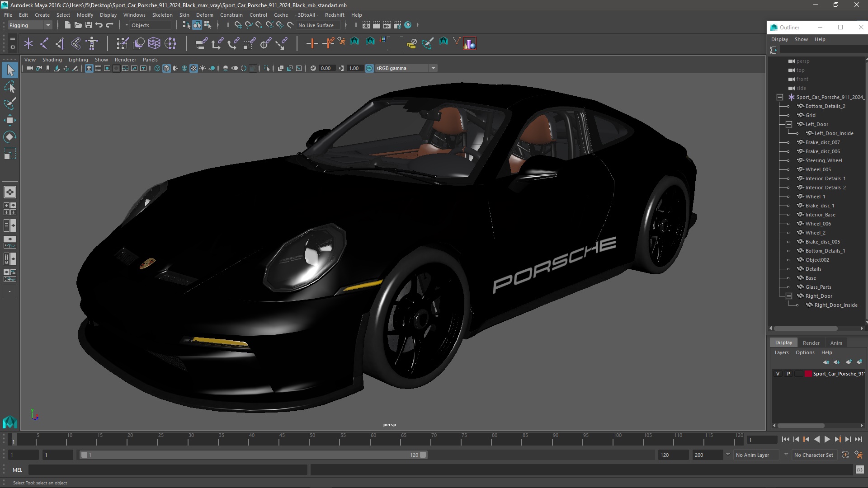868x488 pixels.
Task: Click the Script Editor icon
Action: (x=860, y=470)
